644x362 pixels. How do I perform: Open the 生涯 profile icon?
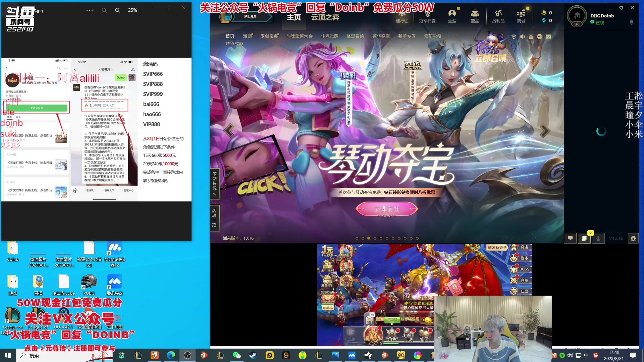point(452,16)
